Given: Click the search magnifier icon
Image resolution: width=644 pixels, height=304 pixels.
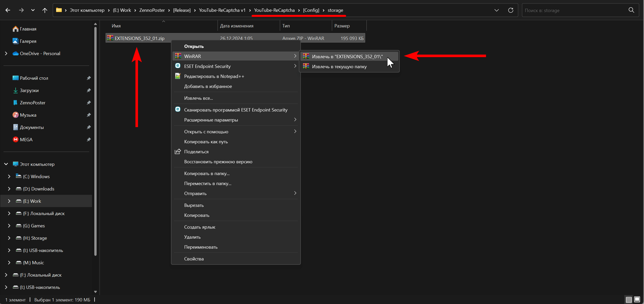Looking at the screenshot, I should (631, 10).
